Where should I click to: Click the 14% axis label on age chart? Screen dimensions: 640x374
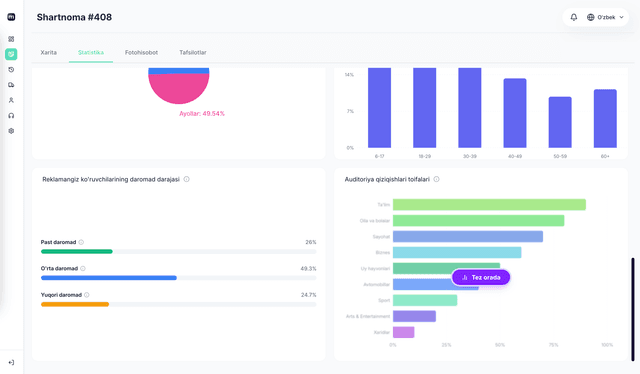(349, 75)
